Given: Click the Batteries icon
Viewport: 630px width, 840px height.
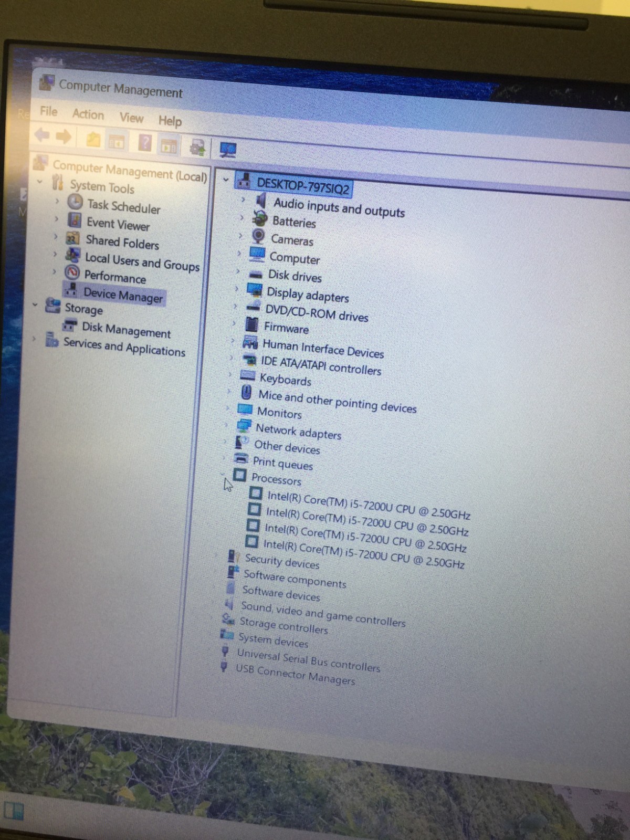Looking at the screenshot, I should [260, 217].
